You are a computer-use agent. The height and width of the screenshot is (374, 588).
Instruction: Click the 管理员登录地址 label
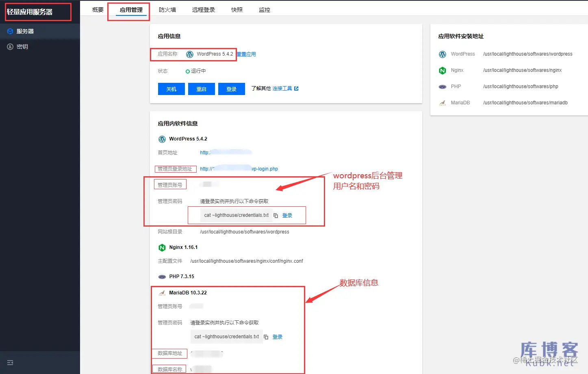[175, 169]
